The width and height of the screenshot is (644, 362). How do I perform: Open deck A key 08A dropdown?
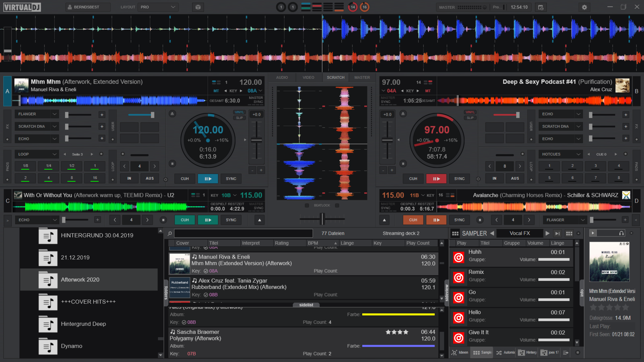(255, 91)
